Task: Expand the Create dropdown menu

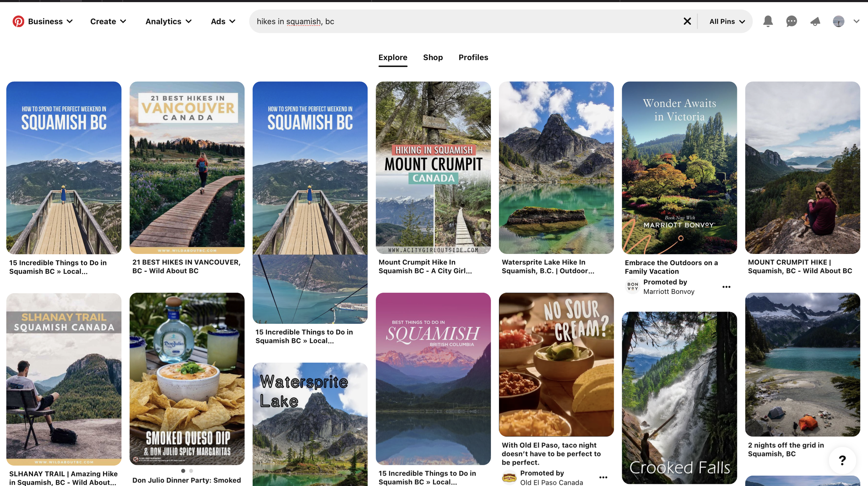Action: (108, 22)
